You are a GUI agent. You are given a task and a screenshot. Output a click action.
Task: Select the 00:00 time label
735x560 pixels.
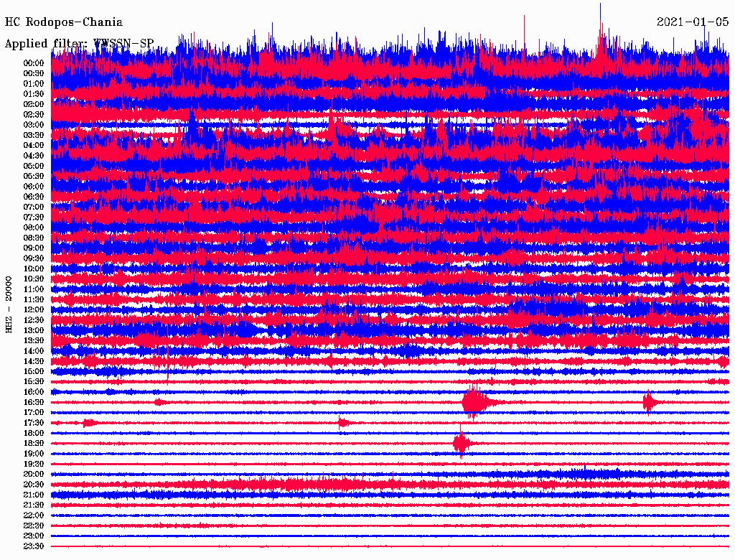pyautogui.click(x=34, y=63)
